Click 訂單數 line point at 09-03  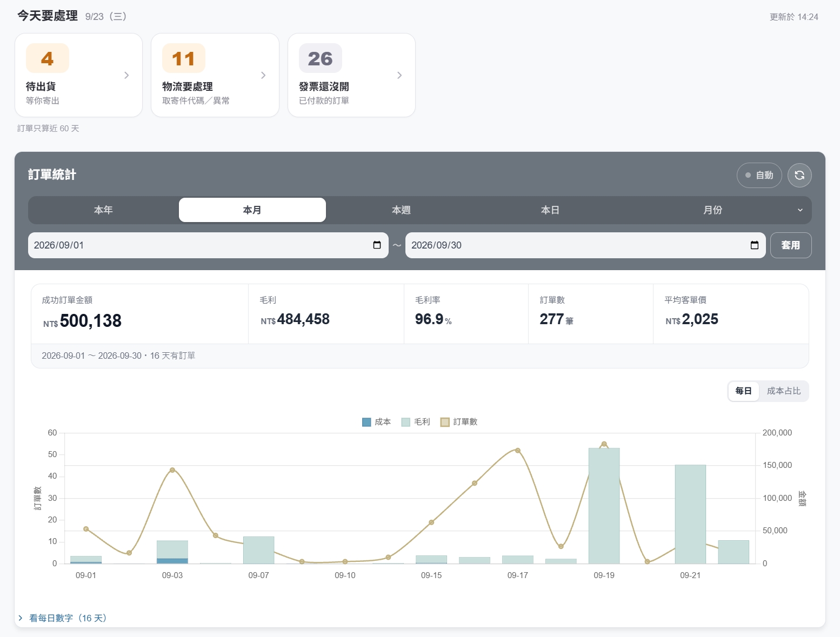pyautogui.click(x=172, y=470)
